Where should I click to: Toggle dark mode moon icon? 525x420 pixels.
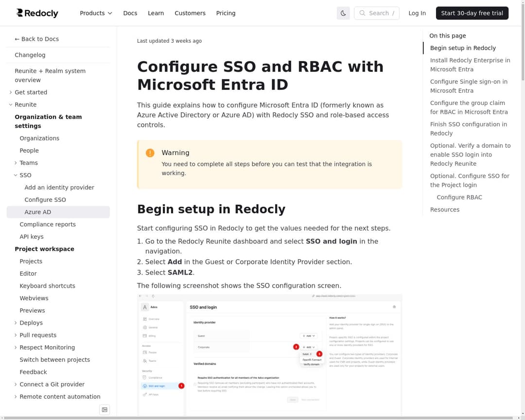pyautogui.click(x=343, y=13)
